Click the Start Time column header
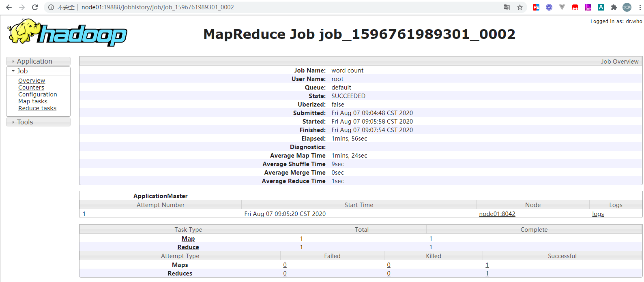644x282 pixels. (x=359, y=205)
